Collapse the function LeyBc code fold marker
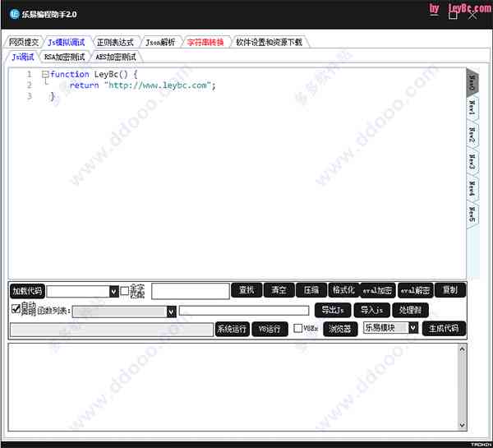Viewport: 493px width, 448px height. point(45,75)
